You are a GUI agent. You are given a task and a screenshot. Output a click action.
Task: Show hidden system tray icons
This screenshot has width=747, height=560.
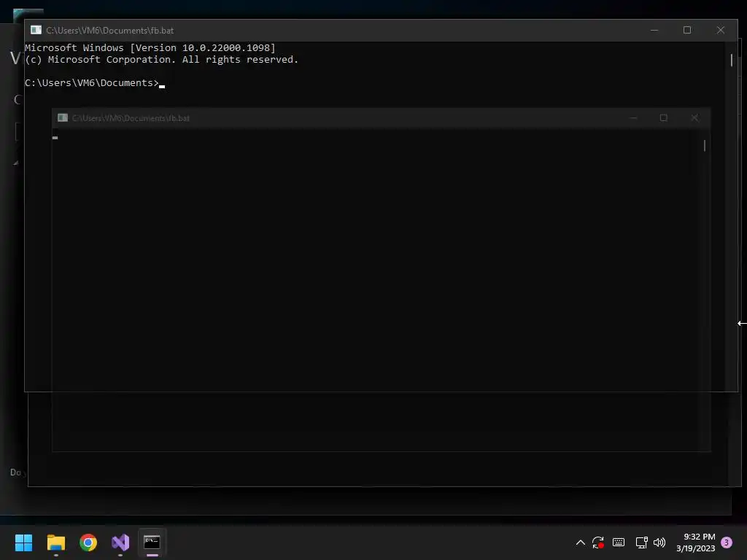580,542
